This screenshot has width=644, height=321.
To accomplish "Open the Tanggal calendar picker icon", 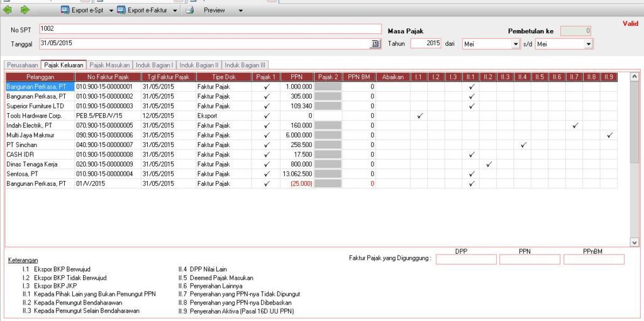I will point(375,43).
